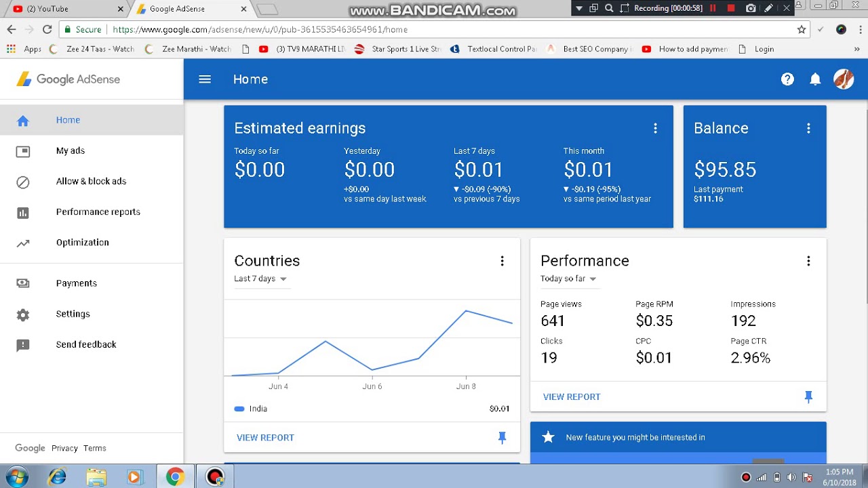Click the Settings gear icon
The width and height of the screenshot is (868, 488).
point(23,314)
